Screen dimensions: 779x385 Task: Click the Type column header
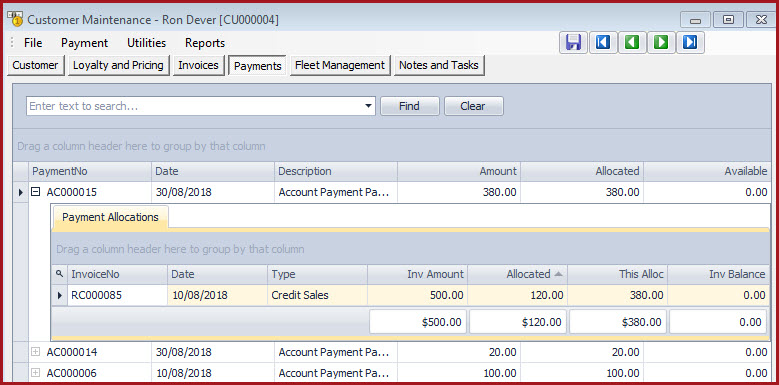[317, 274]
